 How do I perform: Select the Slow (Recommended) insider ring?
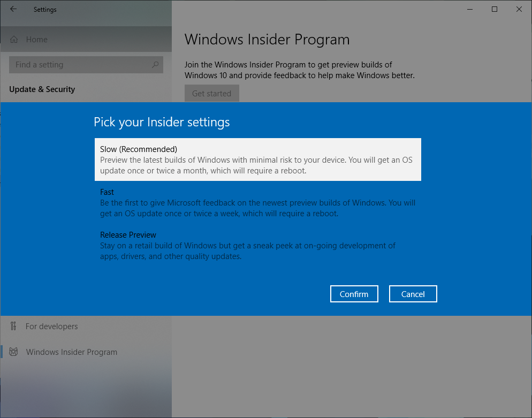coord(258,159)
